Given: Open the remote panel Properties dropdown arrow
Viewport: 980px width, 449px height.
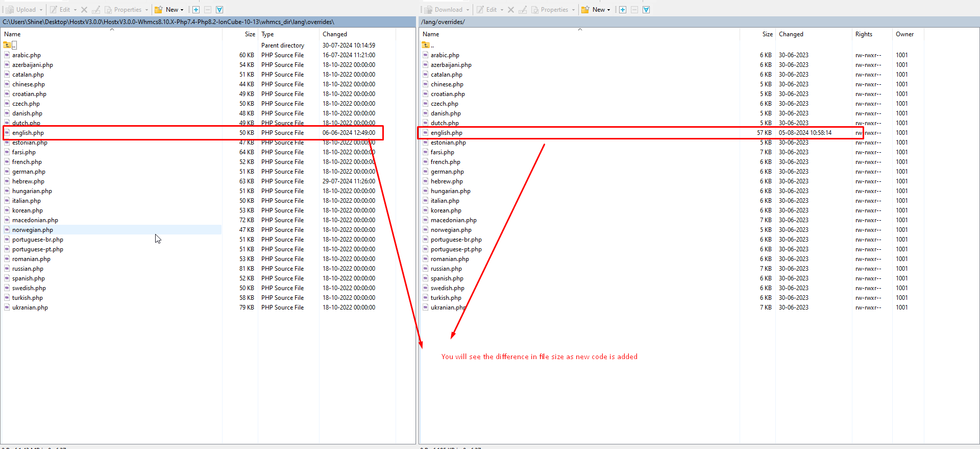Looking at the screenshot, I should pos(573,10).
